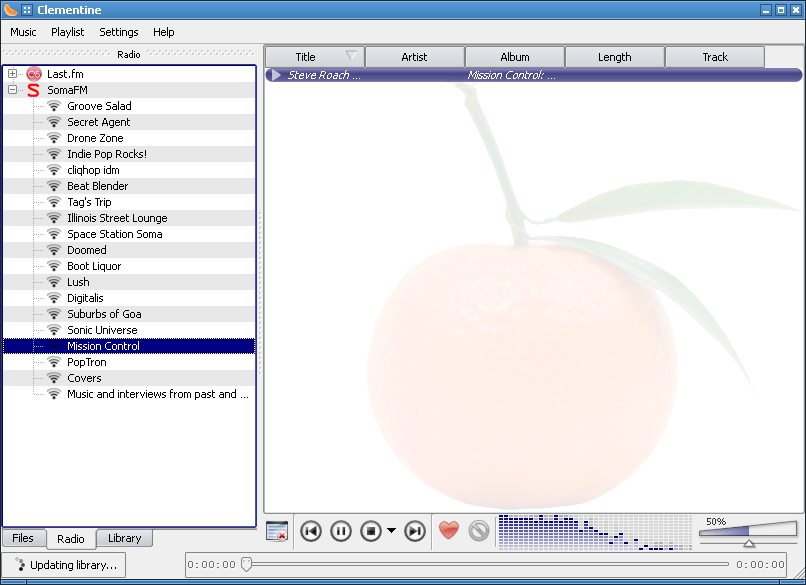Viewport: 806px width, 585px height.
Task: Pause the current stream
Action: (x=341, y=531)
